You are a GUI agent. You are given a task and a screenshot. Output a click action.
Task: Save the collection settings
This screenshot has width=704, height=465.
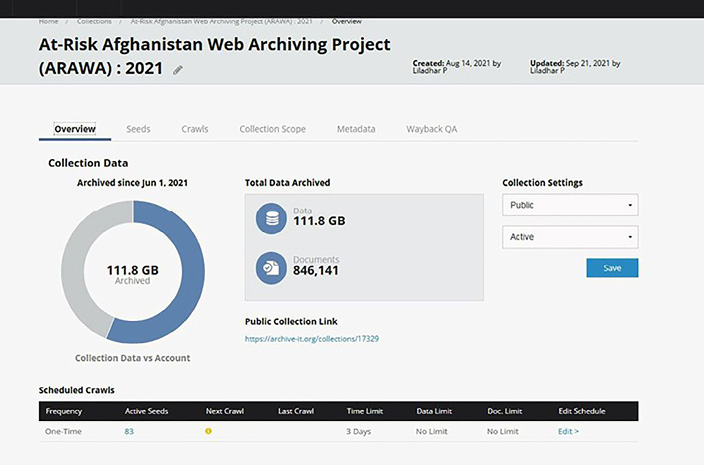[612, 268]
